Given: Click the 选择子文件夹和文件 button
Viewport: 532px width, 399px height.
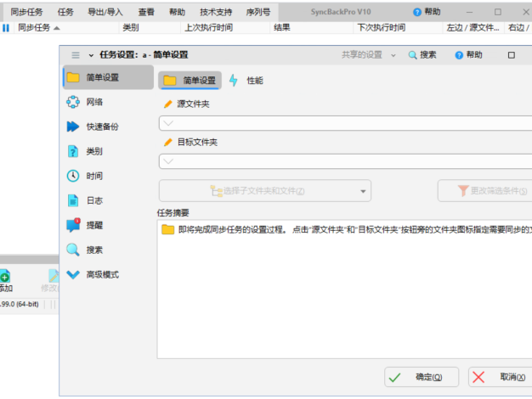Looking at the screenshot, I should 264,191.
